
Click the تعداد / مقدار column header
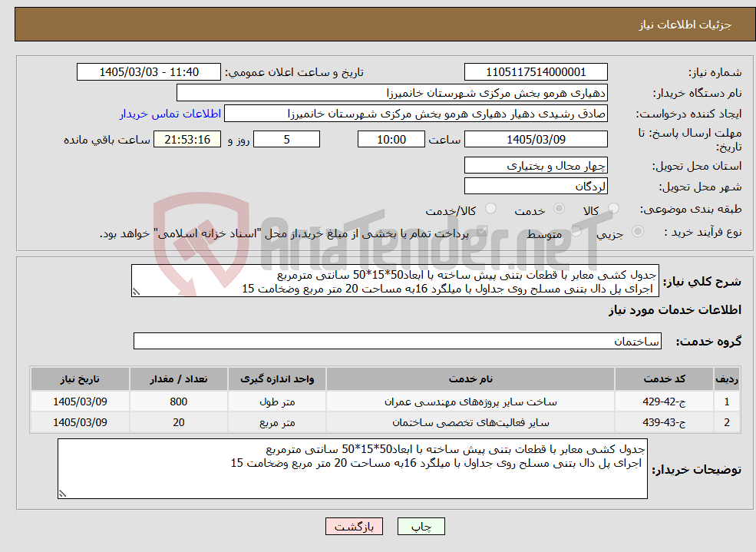178,379
